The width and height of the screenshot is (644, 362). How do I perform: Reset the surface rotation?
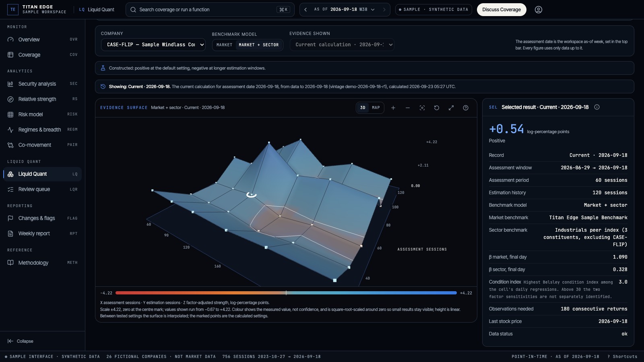[x=437, y=108]
